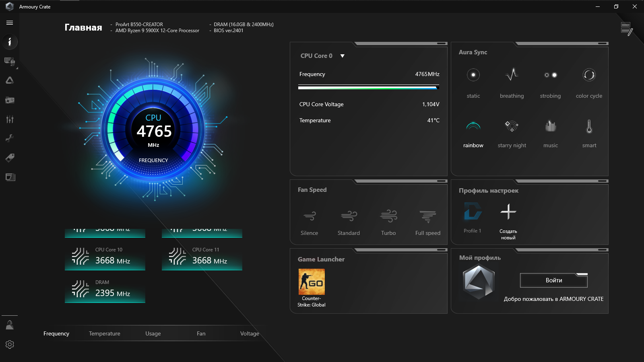The width and height of the screenshot is (644, 362).
Task: Open the Usage tab
Action: (153, 333)
